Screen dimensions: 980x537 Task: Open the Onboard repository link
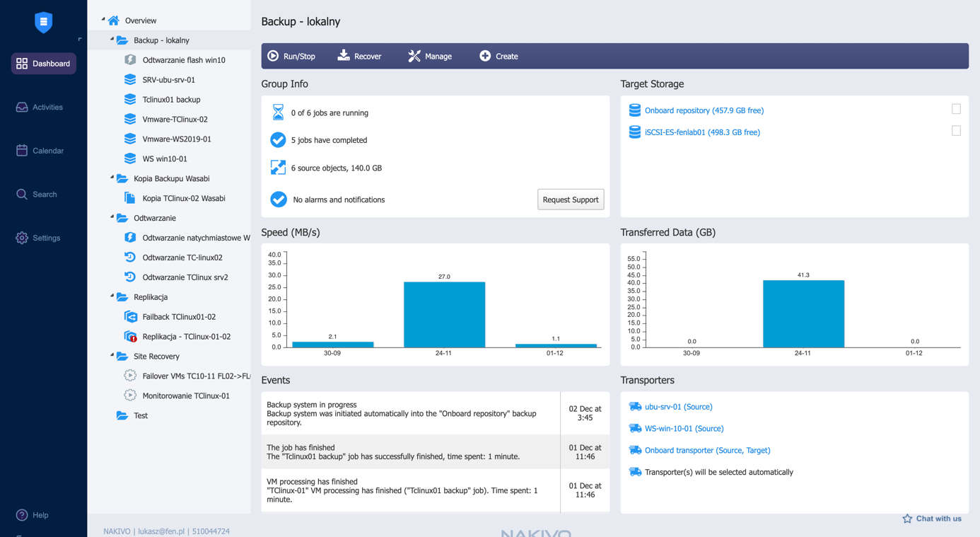pos(704,110)
